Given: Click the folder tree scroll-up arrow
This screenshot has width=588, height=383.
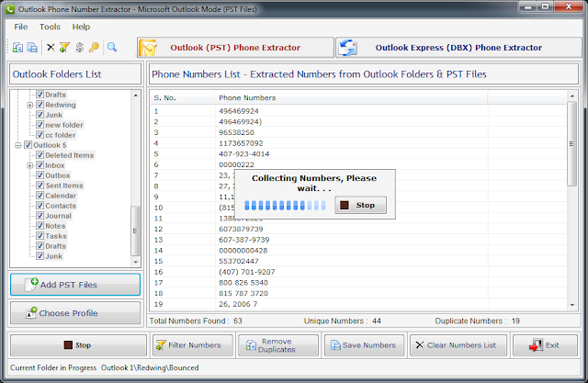Looking at the screenshot, I should tap(135, 96).
